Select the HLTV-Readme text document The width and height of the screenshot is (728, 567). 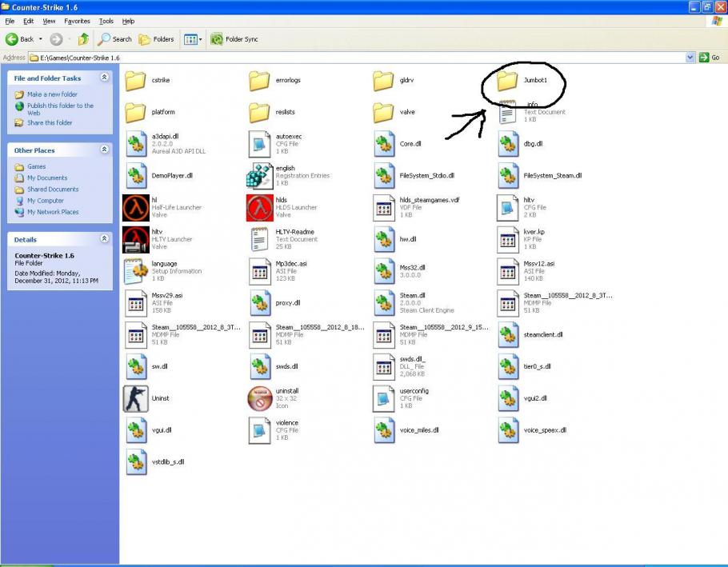tap(259, 239)
